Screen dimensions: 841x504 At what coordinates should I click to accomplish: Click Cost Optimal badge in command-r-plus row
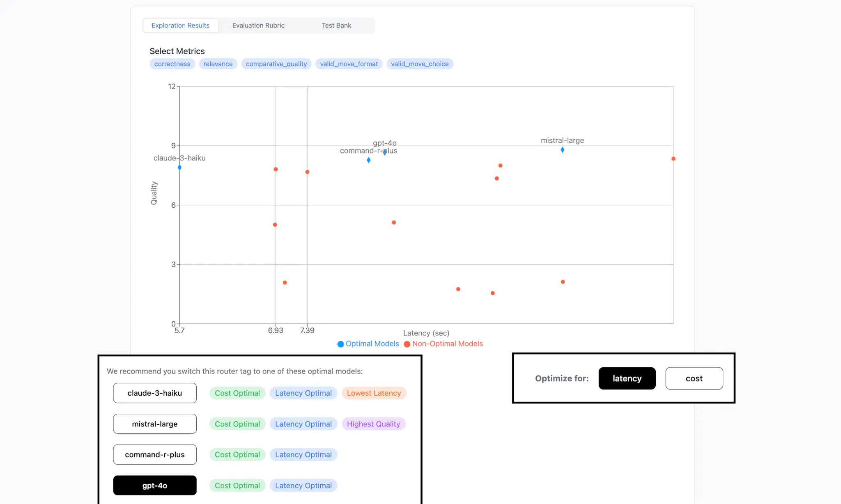(x=237, y=455)
